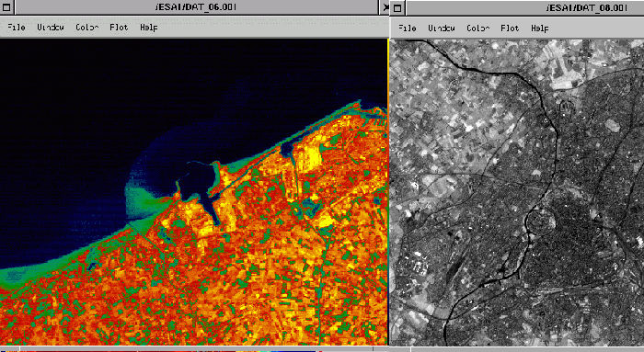Screen dimensions: 644x352
Task: Open Plot menu in DAT_08.001 window
Action: click(510, 28)
